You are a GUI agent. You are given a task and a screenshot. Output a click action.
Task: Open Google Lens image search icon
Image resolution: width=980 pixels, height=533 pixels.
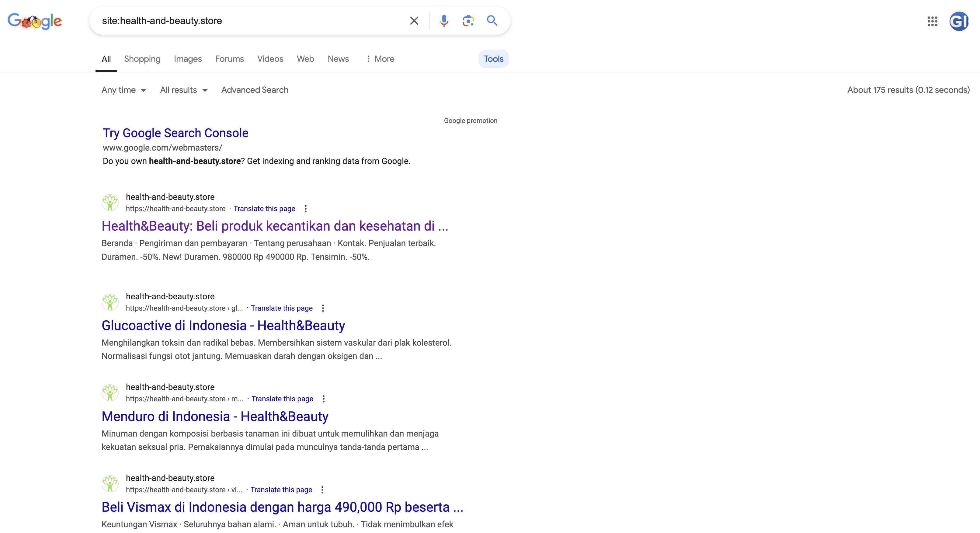point(468,21)
